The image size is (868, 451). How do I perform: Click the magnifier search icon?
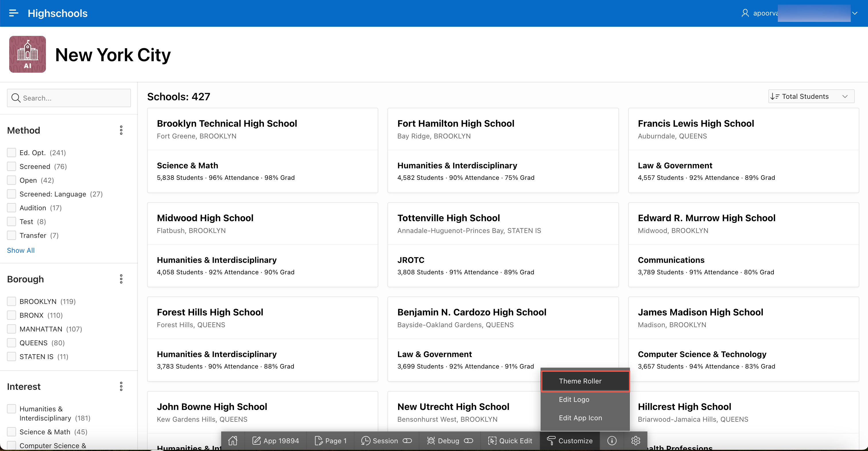16,98
